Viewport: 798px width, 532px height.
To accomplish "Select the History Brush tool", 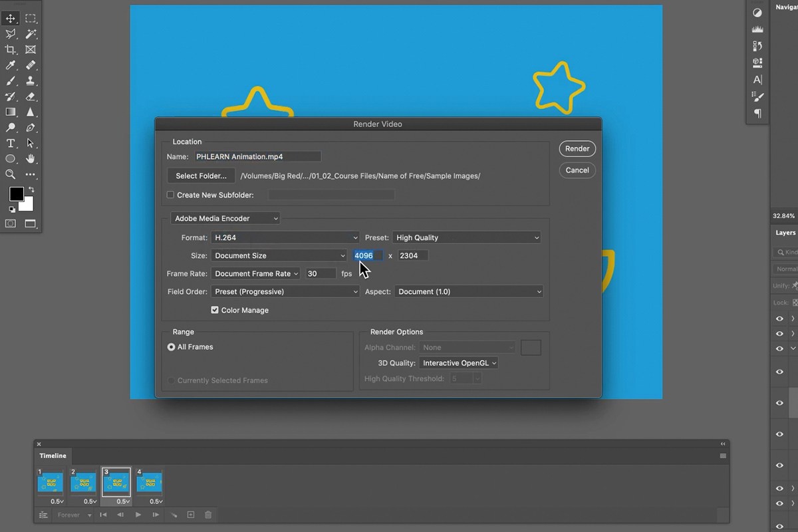I will point(11,96).
